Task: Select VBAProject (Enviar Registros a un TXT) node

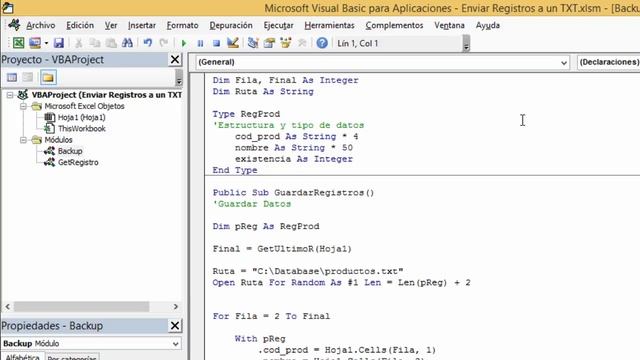Action: [107, 95]
